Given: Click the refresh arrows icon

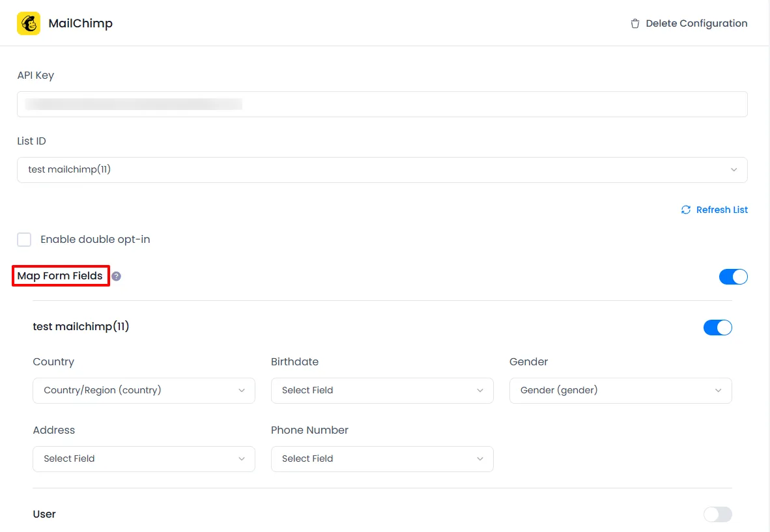Looking at the screenshot, I should tap(686, 210).
